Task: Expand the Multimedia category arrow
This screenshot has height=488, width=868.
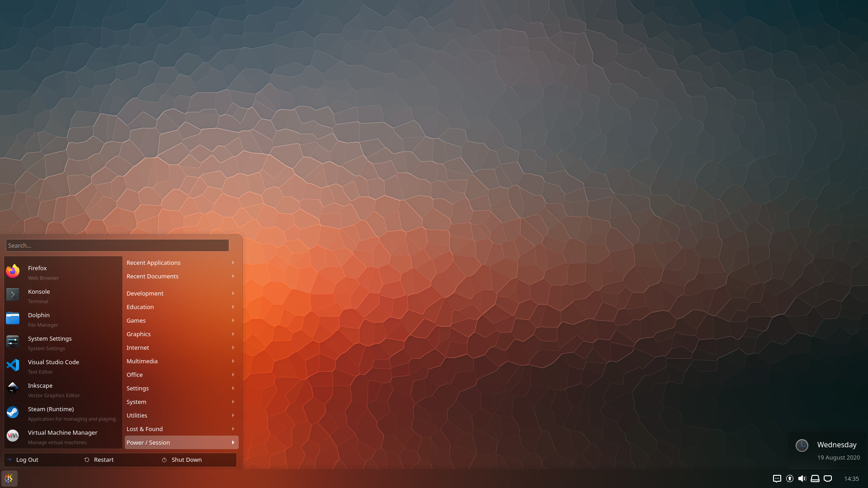Action: (233, 361)
